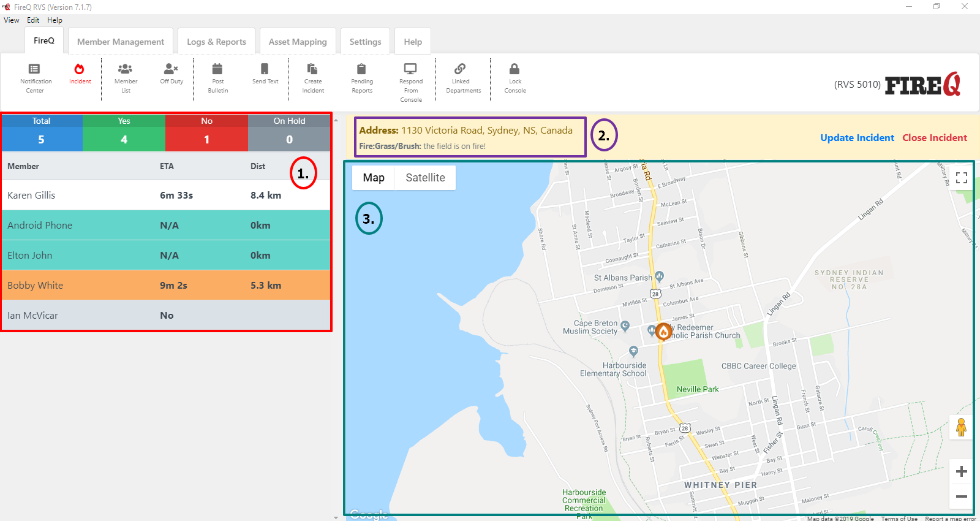Viewport: 980px width, 521px height.
Task: Open the Logs & Reports tab
Action: tap(216, 42)
